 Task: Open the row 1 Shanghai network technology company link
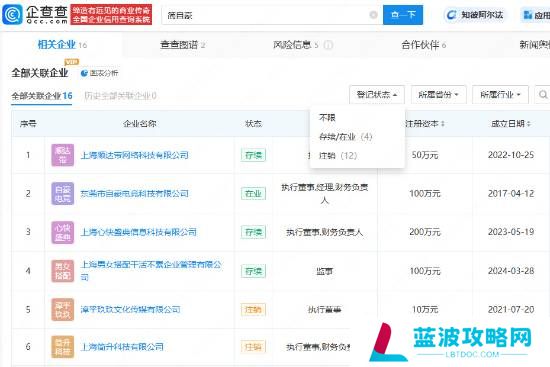(135, 155)
